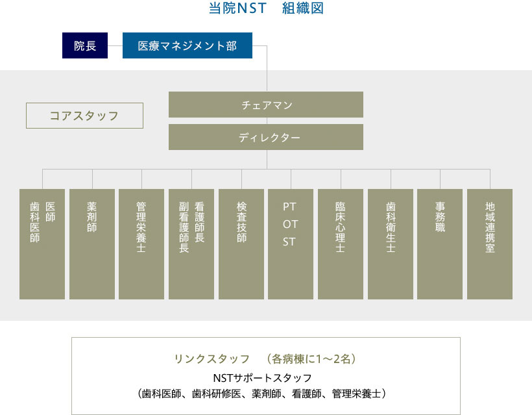Image resolution: width=532 pixels, height=415 pixels.
Task: Select the 事務職 box
Action: 441,244
